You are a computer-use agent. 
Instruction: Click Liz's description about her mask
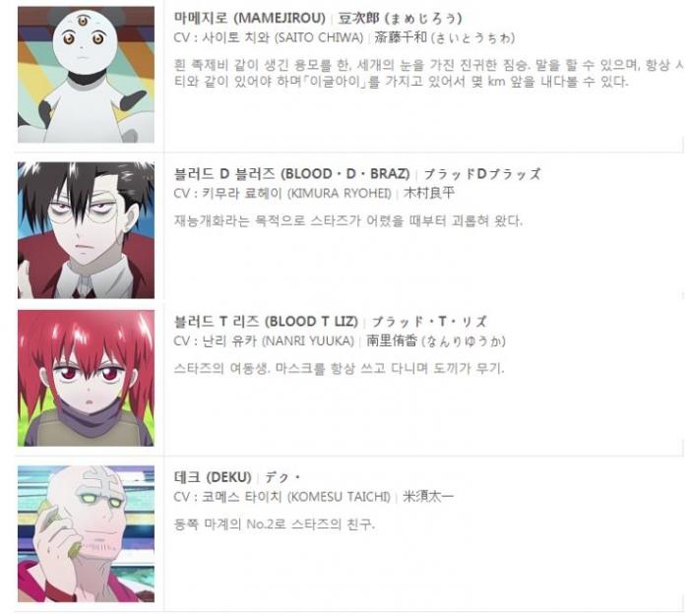click(339, 368)
